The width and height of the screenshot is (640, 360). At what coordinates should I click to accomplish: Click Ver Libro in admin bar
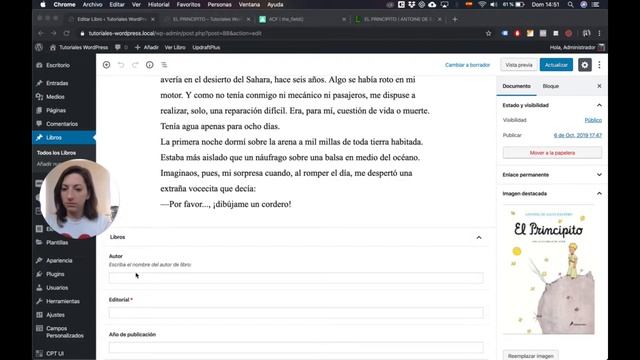pos(175,47)
